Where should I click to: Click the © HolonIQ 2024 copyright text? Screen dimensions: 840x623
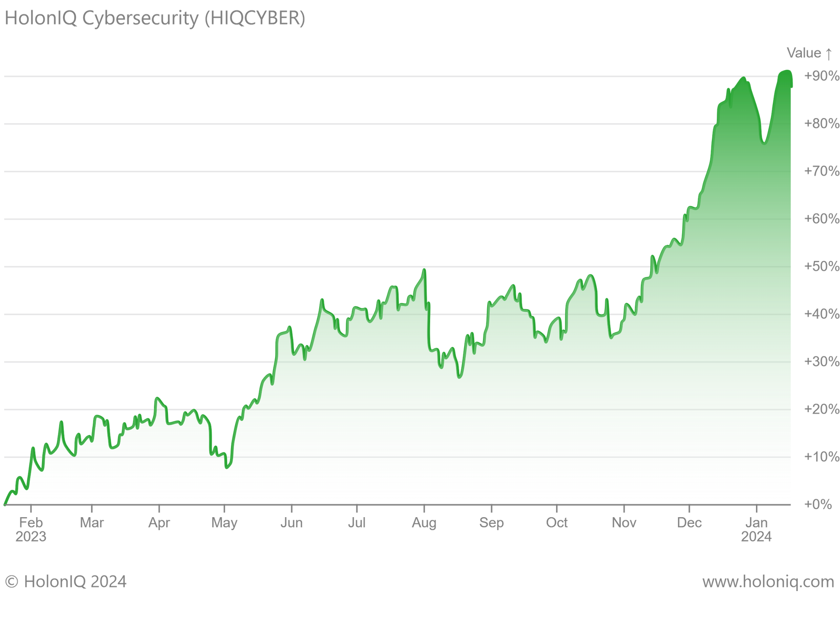(66, 582)
